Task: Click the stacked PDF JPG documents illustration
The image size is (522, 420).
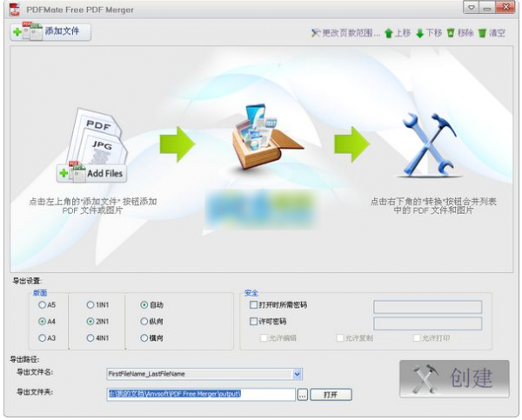Action: click(97, 137)
